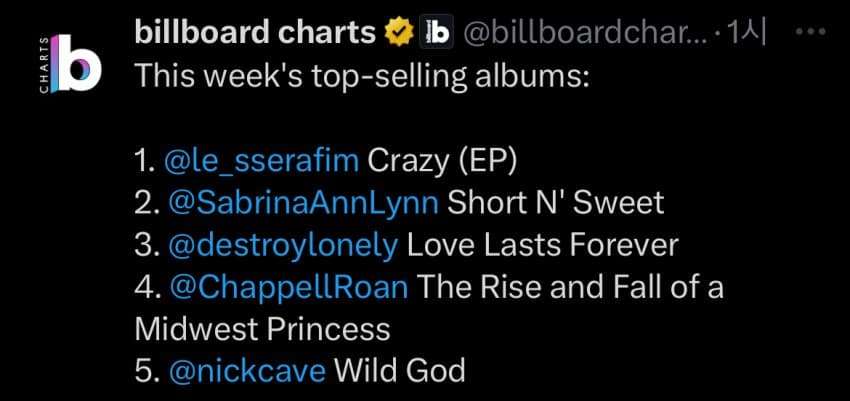Screen dimensions: 850x401
Task: Click 'The Rise and Fall of a' text
Action: [569, 287]
